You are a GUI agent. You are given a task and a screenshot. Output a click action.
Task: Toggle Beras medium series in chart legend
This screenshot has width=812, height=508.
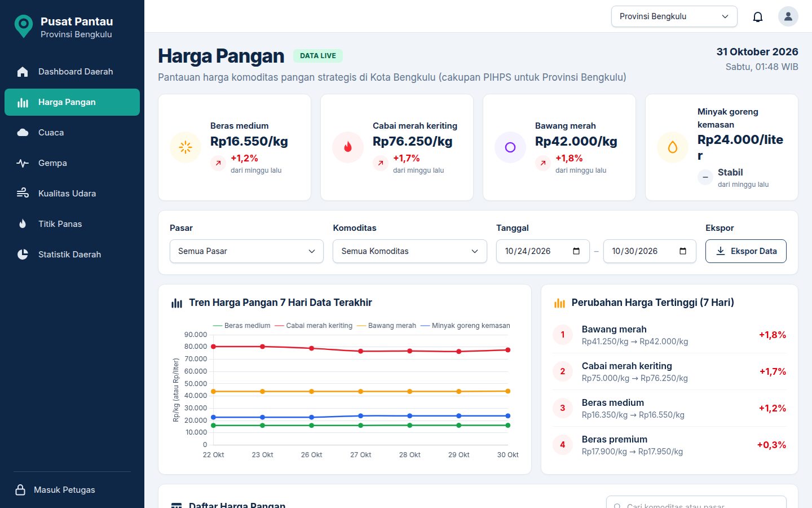(242, 326)
